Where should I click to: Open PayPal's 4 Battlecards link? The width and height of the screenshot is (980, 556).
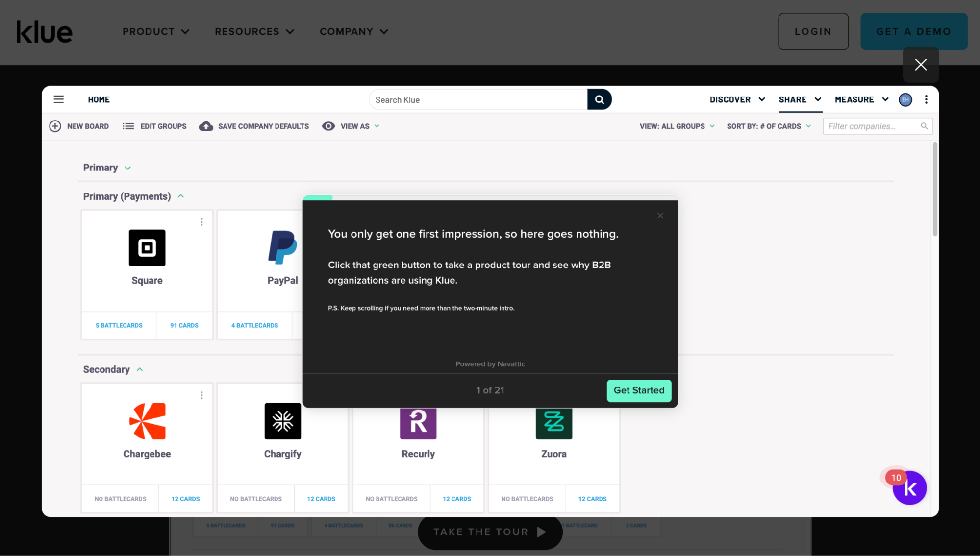pyautogui.click(x=254, y=325)
